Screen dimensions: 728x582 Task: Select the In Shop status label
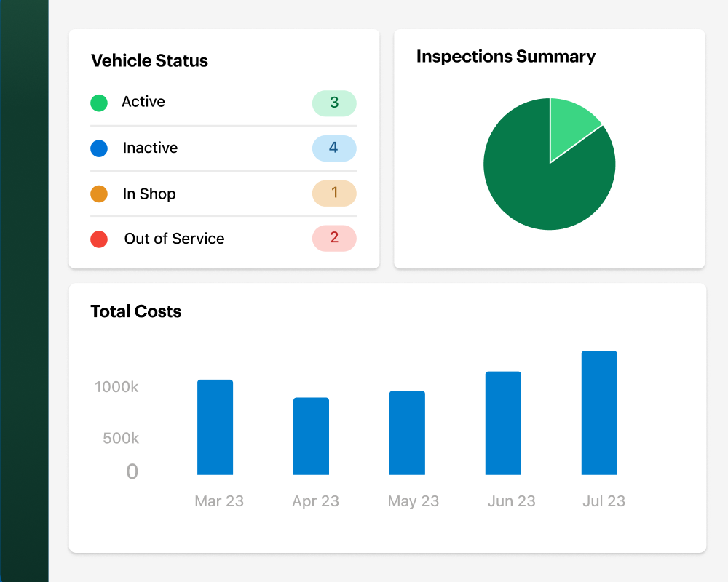[x=149, y=194]
